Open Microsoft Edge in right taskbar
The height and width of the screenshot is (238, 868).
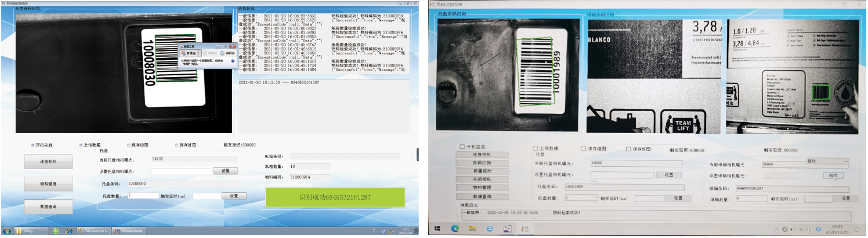pyautogui.click(x=455, y=230)
